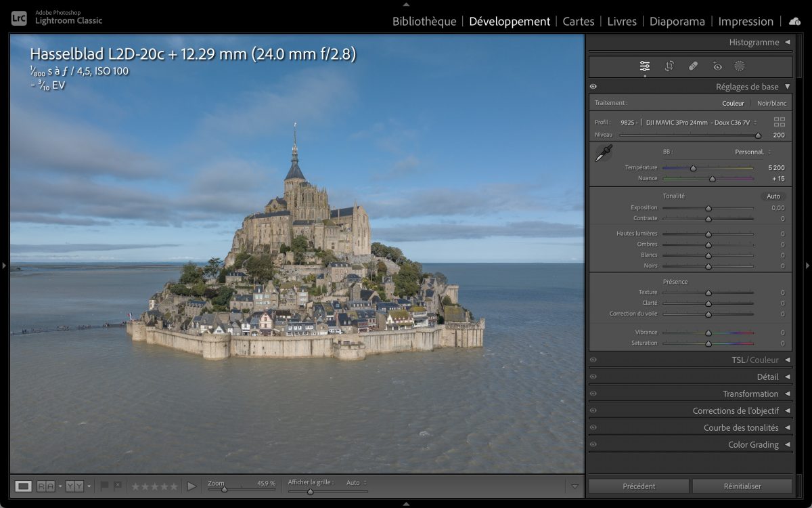
Task: Activate the Red Eye correction tool
Action: pos(717,66)
